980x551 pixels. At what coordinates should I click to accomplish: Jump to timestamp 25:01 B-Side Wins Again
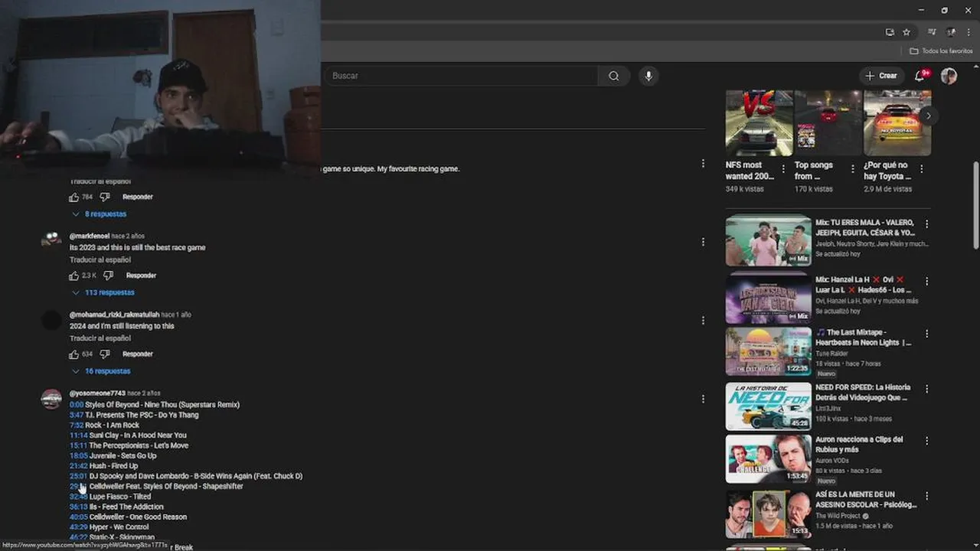(x=78, y=476)
